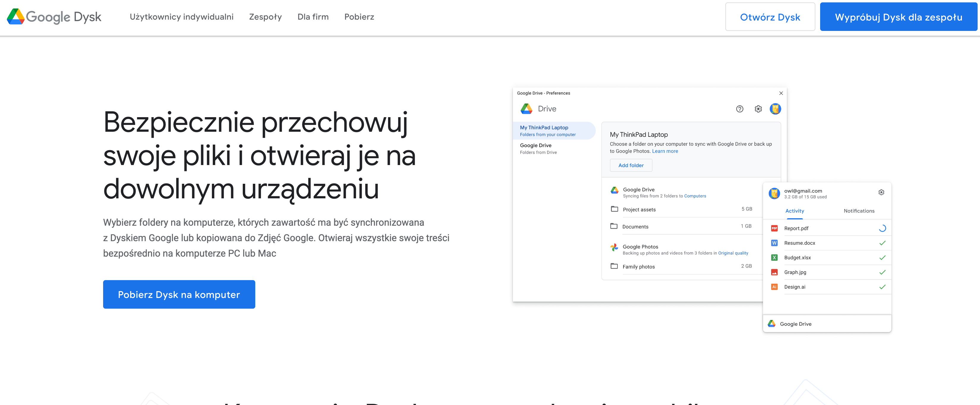This screenshot has height=405, width=980.
Task: Click the Google Photos pinwheel icon
Action: click(614, 247)
